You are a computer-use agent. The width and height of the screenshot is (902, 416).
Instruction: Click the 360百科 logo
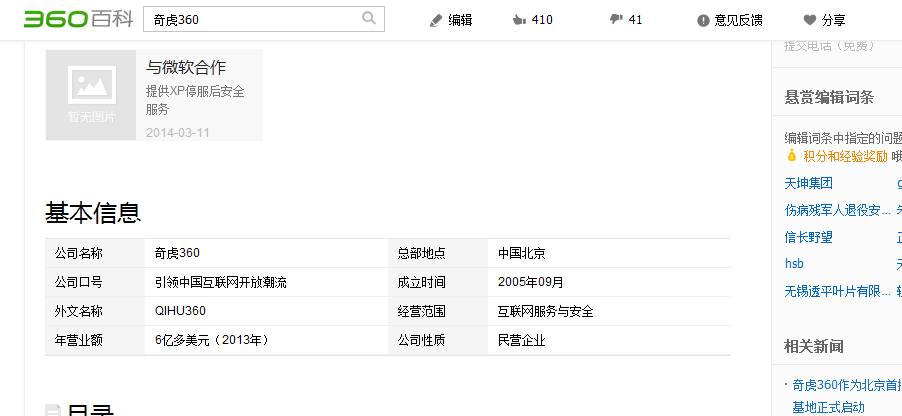click(x=78, y=19)
